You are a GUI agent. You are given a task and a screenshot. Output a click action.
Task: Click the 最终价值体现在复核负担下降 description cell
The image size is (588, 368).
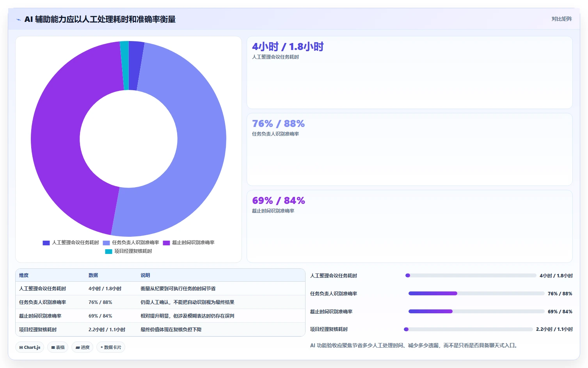click(x=171, y=330)
